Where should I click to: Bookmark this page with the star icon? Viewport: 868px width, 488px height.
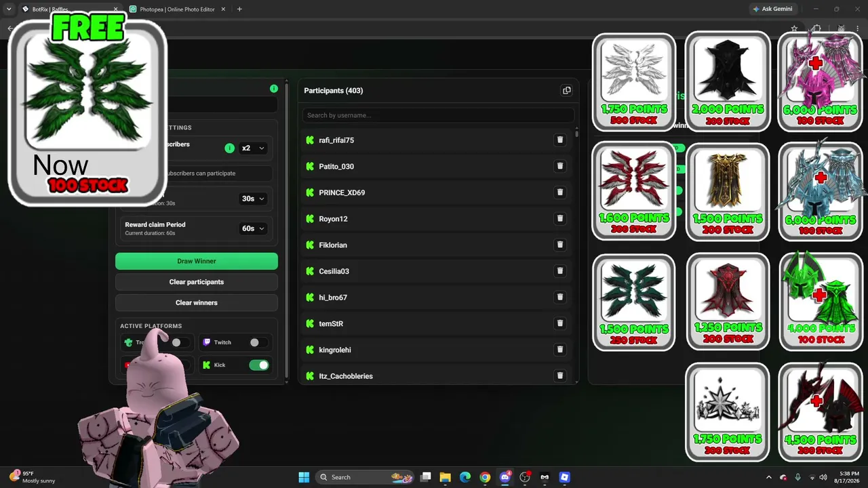coord(794,28)
